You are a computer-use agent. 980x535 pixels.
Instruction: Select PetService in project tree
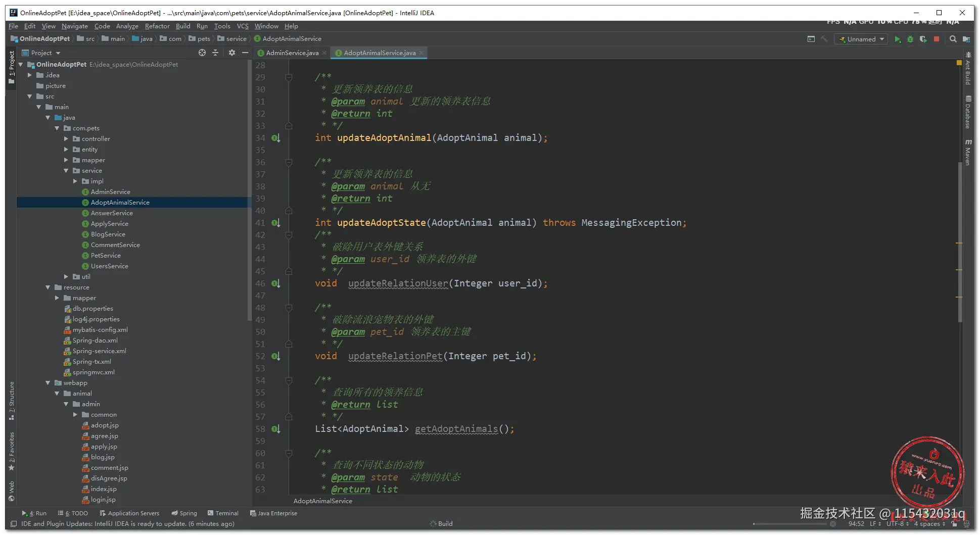106,256
